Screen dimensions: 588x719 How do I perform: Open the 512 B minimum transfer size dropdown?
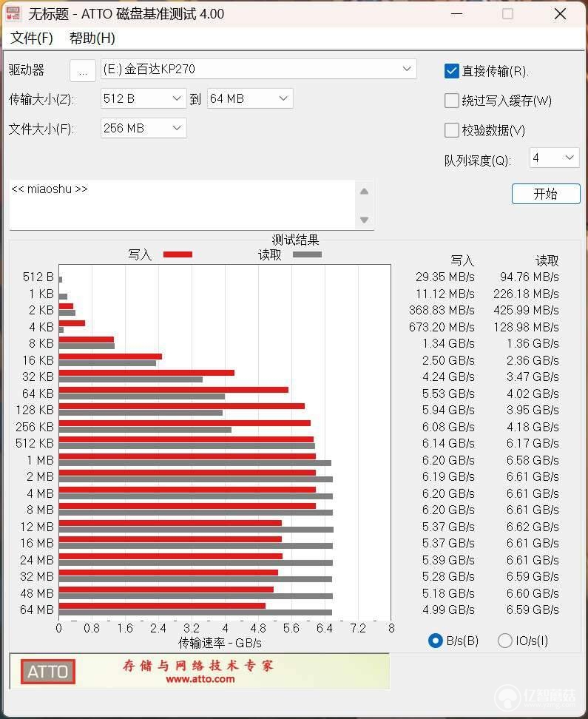143,98
